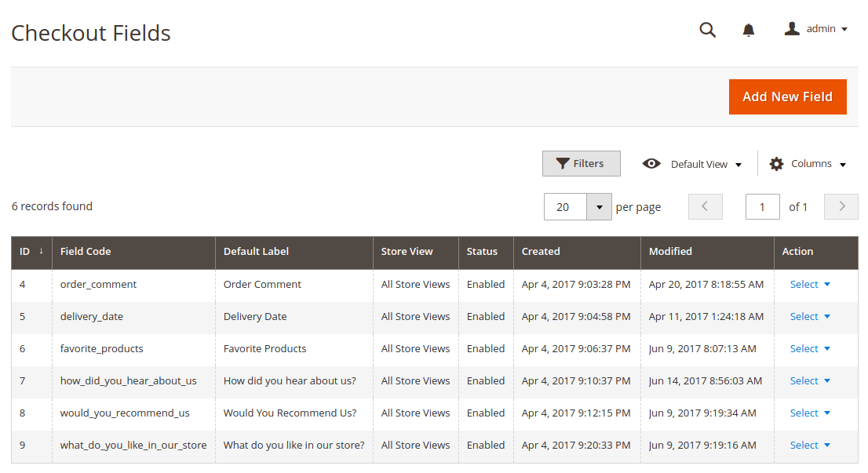Go to the next page arrow
The width and height of the screenshot is (868, 473).
(841, 206)
